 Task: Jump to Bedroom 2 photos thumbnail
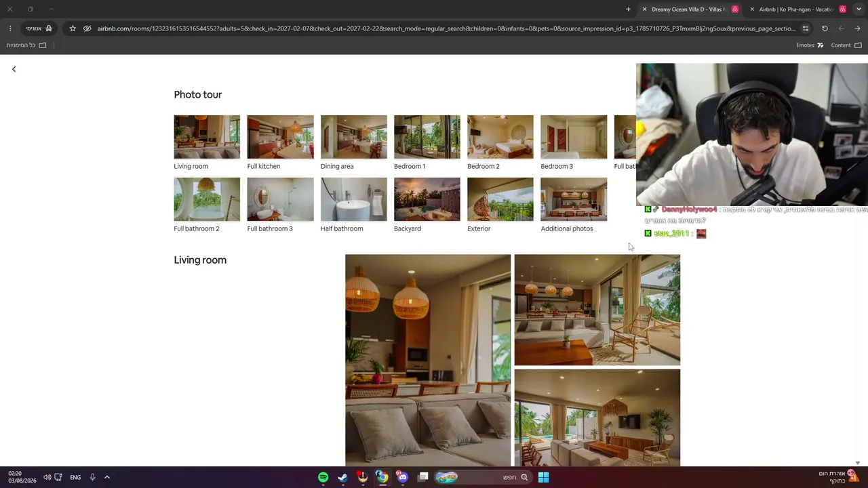tap(500, 137)
